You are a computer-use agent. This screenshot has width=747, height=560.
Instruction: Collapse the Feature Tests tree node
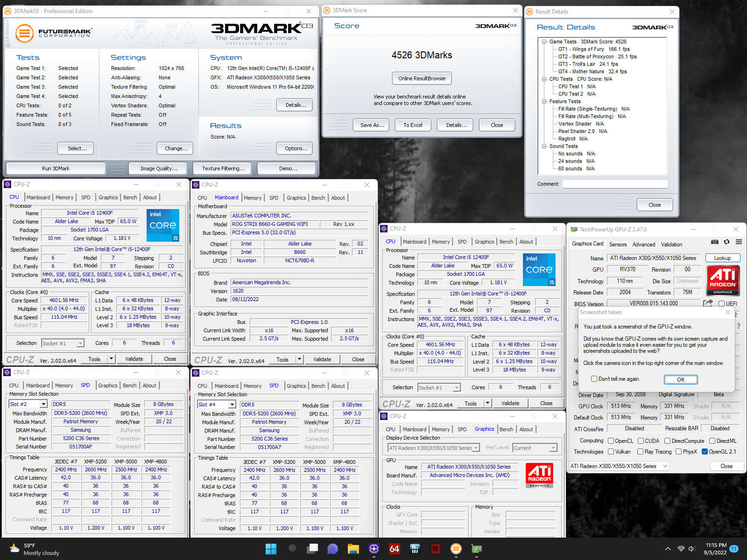544,101
